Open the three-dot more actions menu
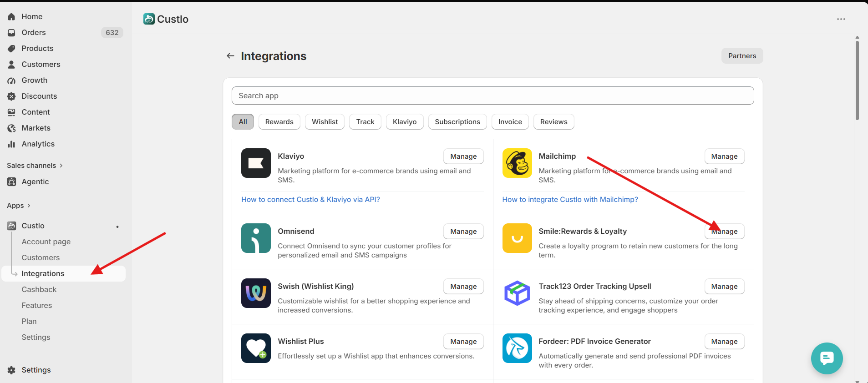Screen dimensions: 868x383 click(x=841, y=19)
